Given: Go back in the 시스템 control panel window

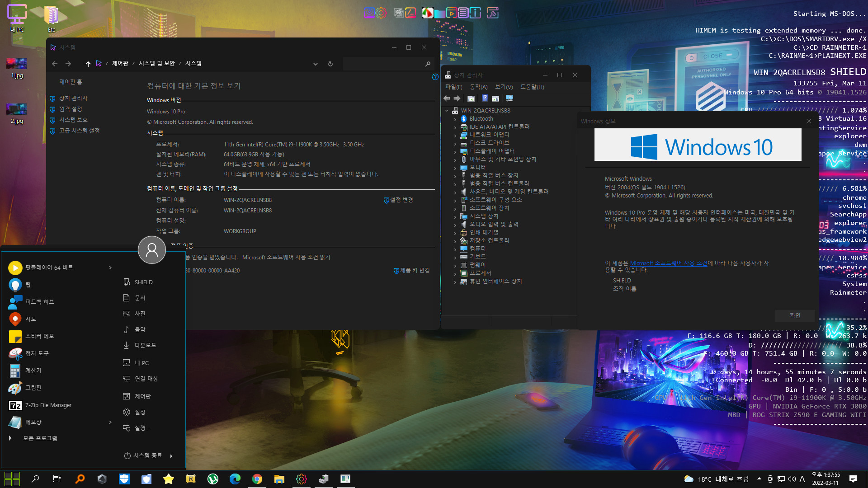Looking at the screenshot, I should (x=55, y=64).
